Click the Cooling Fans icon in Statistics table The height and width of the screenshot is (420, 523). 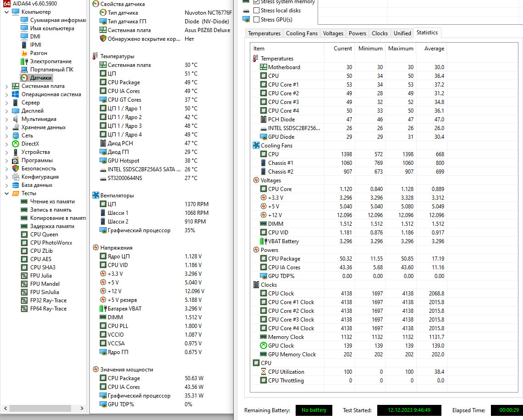coord(256,145)
